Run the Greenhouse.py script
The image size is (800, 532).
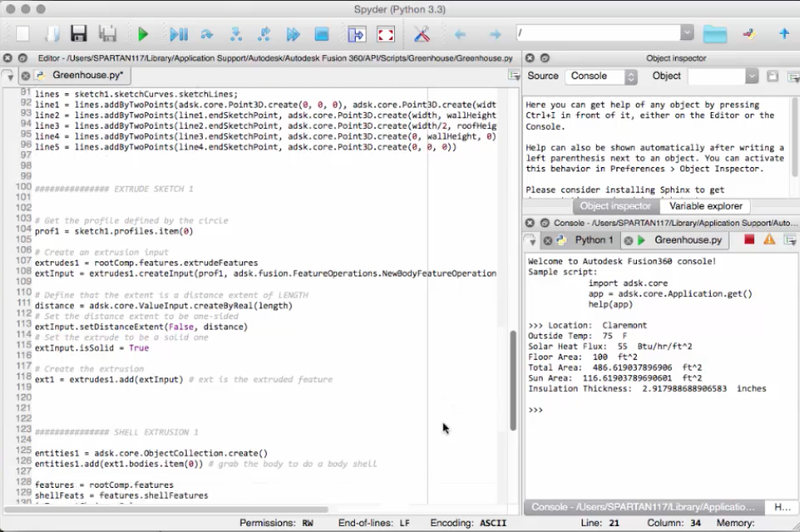pyautogui.click(x=143, y=34)
